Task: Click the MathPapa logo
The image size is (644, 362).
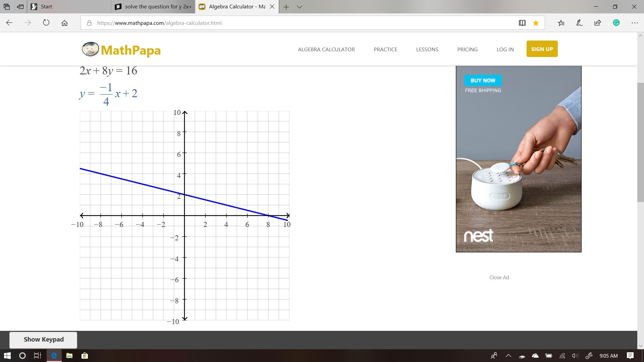Action: click(121, 50)
